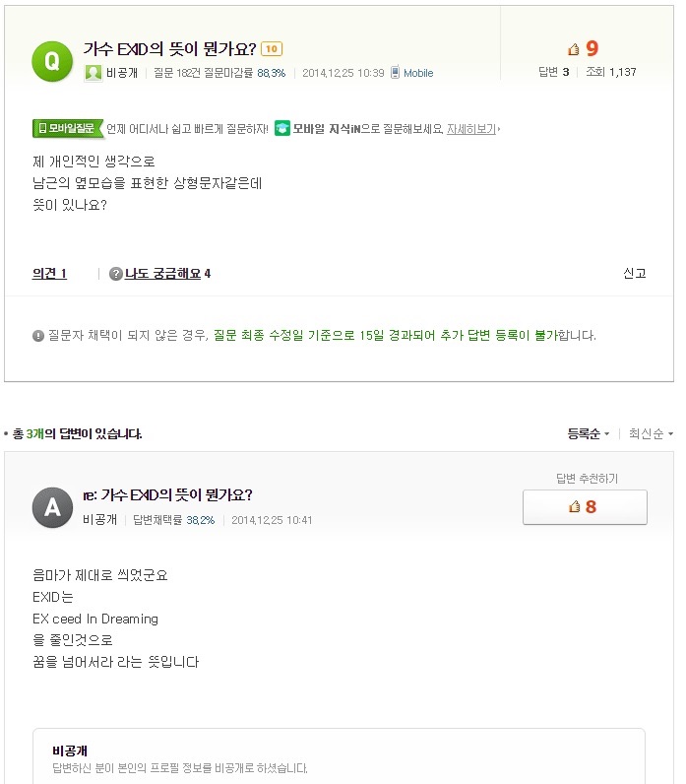Click the question mark icon beside 나도 궁금해요

[116, 274]
